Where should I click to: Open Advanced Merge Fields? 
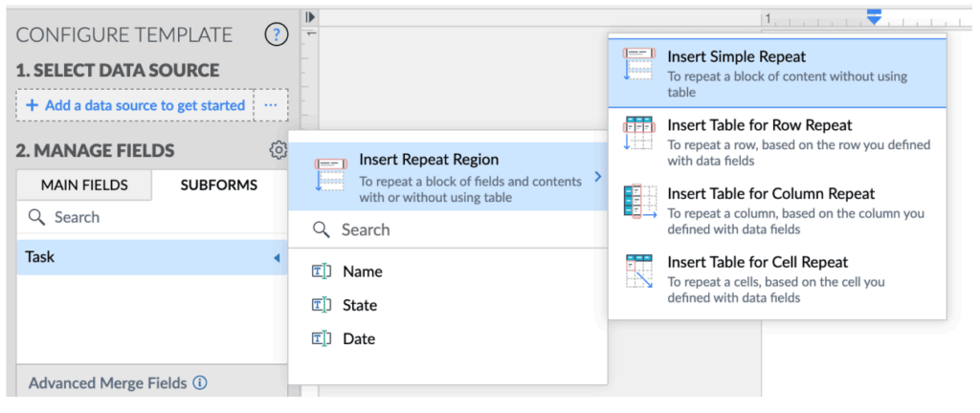click(108, 382)
